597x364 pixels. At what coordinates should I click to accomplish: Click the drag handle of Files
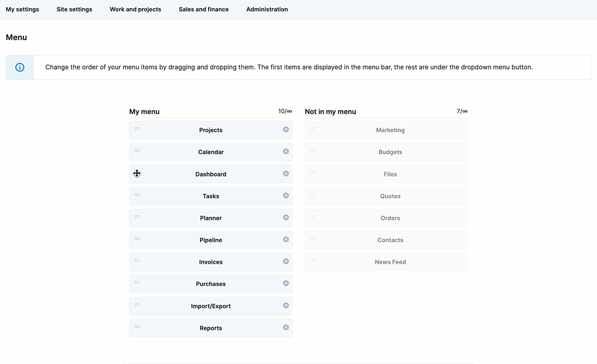pos(312,173)
